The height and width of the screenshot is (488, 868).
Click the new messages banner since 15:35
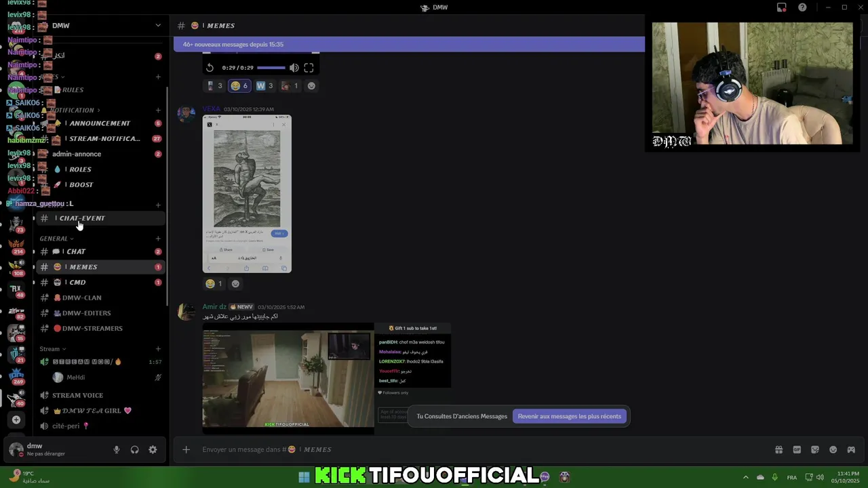pos(409,45)
